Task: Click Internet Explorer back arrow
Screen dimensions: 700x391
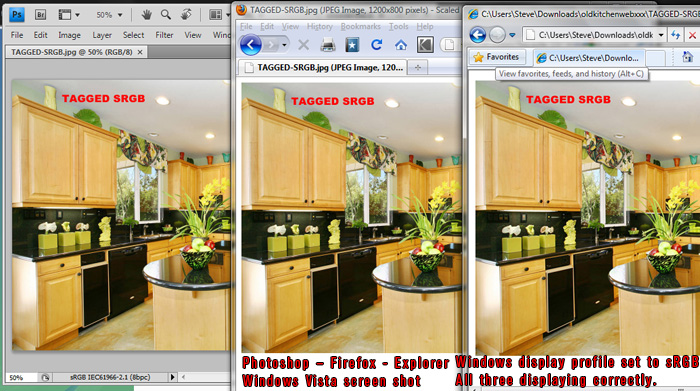Action: (478, 35)
